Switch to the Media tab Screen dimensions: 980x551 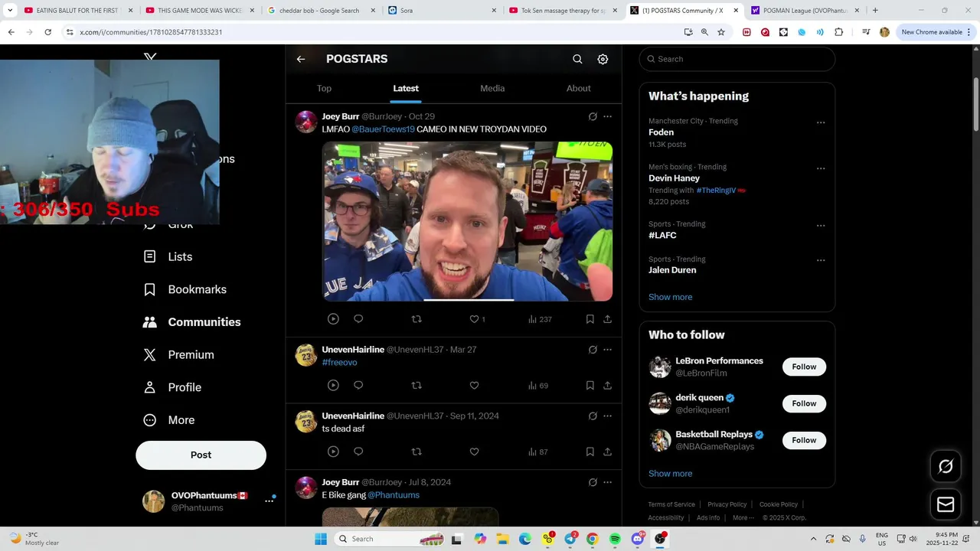pos(492,88)
